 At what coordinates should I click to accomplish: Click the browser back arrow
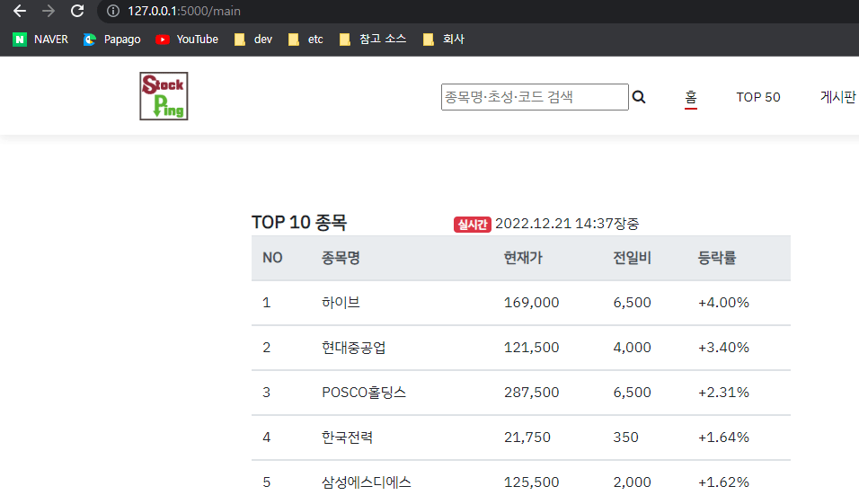20,11
